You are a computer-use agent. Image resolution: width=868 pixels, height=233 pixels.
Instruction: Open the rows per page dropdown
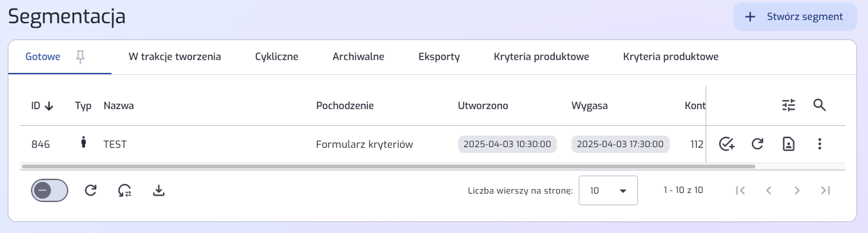point(608,190)
